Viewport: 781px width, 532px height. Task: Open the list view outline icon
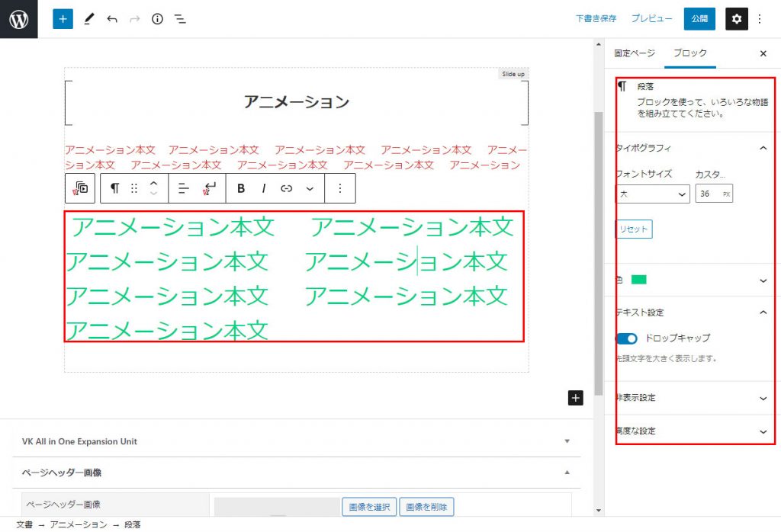pyautogui.click(x=180, y=19)
